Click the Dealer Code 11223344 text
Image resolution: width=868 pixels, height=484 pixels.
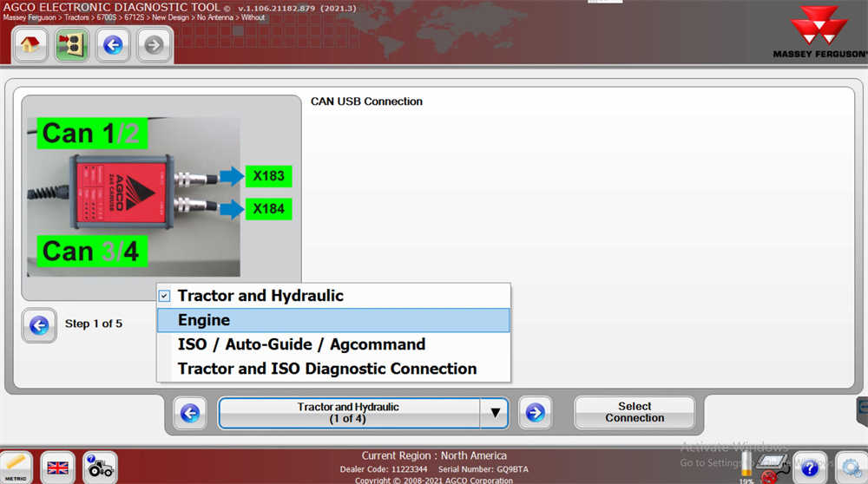pyautogui.click(x=384, y=469)
